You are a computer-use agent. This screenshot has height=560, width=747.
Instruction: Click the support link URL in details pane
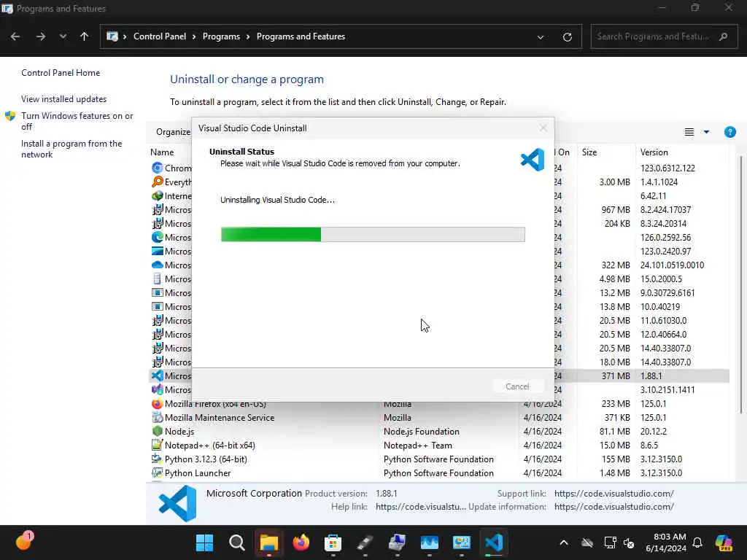point(614,494)
